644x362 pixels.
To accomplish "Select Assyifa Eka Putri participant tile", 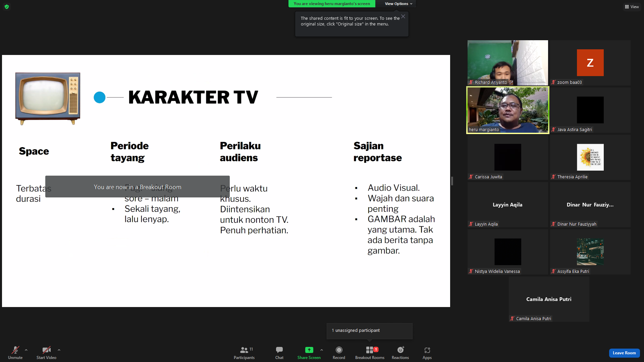I will (x=590, y=252).
